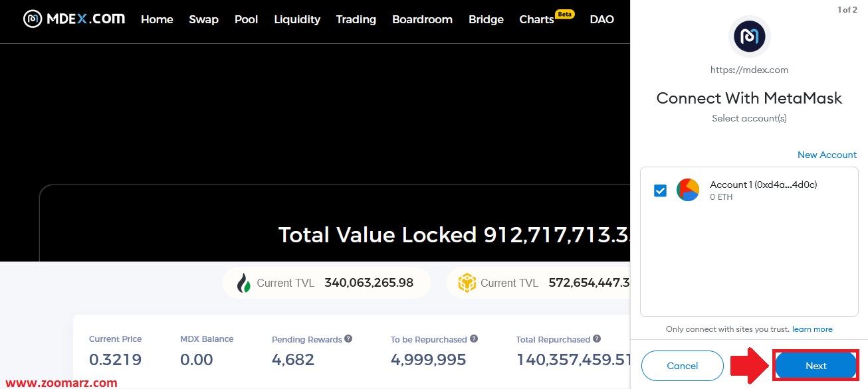The height and width of the screenshot is (389, 868).
Task: Click the BSC chain cube icon
Action: point(467,283)
